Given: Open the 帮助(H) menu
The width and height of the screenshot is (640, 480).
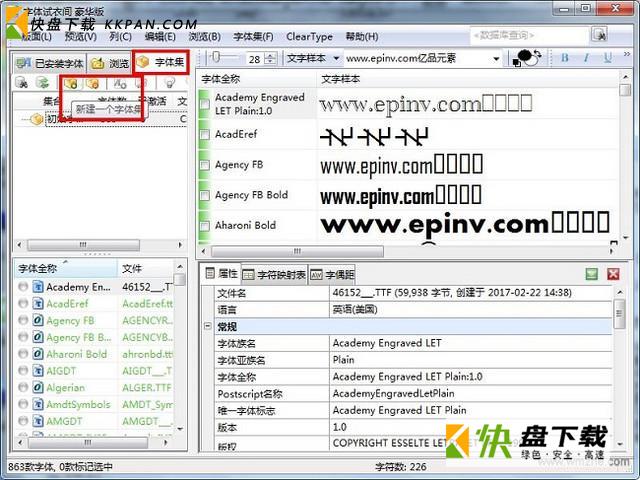Looking at the screenshot, I should 362,37.
